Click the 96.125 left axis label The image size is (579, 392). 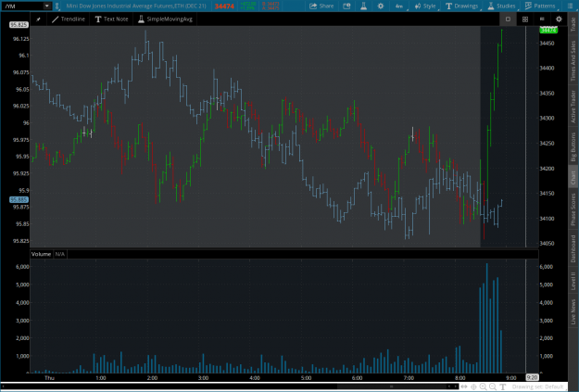20,39
